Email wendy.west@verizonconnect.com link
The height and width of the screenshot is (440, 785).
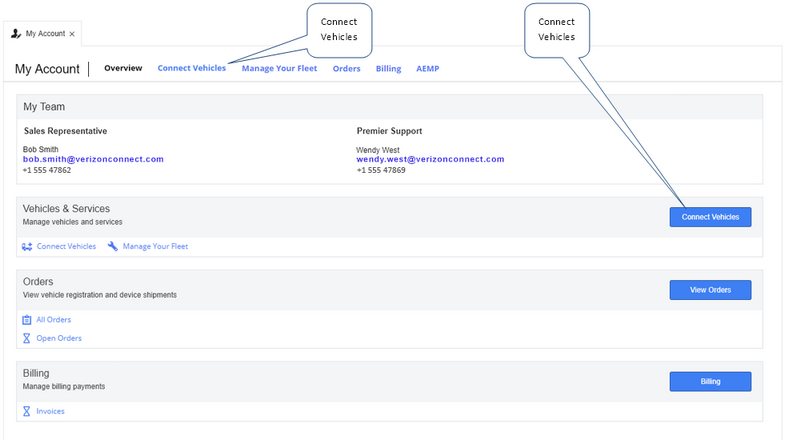430,159
